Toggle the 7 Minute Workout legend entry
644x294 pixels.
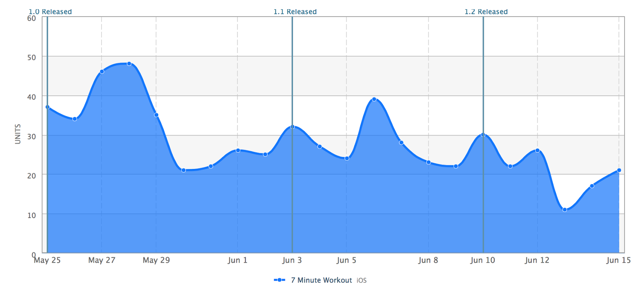(x=321, y=280)
